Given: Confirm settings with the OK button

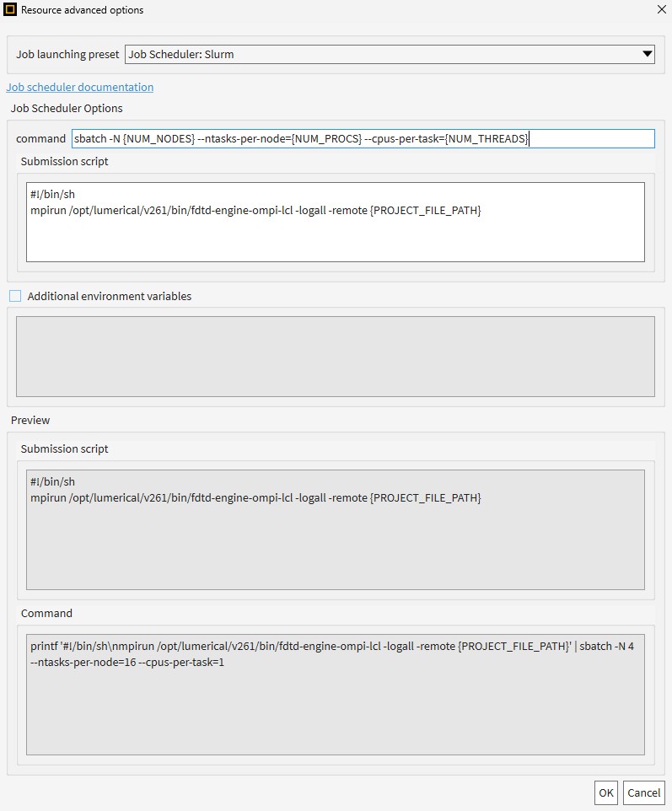Looking at the screenshot, I should click(x=605, y=793).
